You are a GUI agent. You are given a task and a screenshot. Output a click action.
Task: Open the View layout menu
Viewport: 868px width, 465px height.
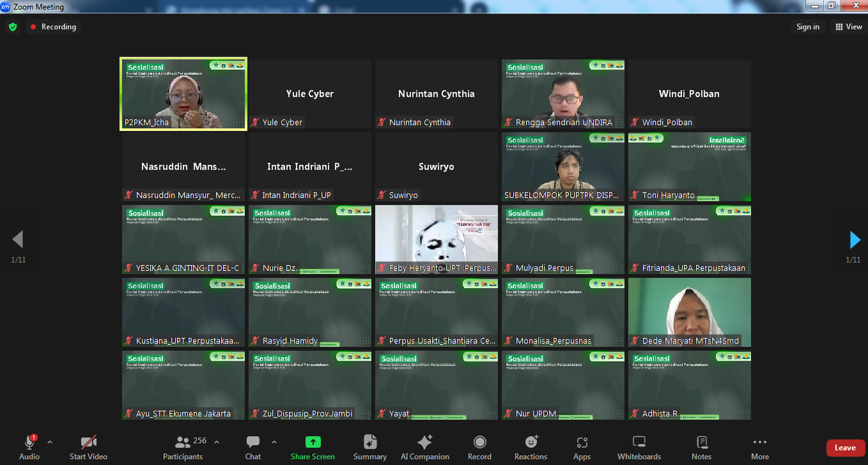tap(848, 27)
